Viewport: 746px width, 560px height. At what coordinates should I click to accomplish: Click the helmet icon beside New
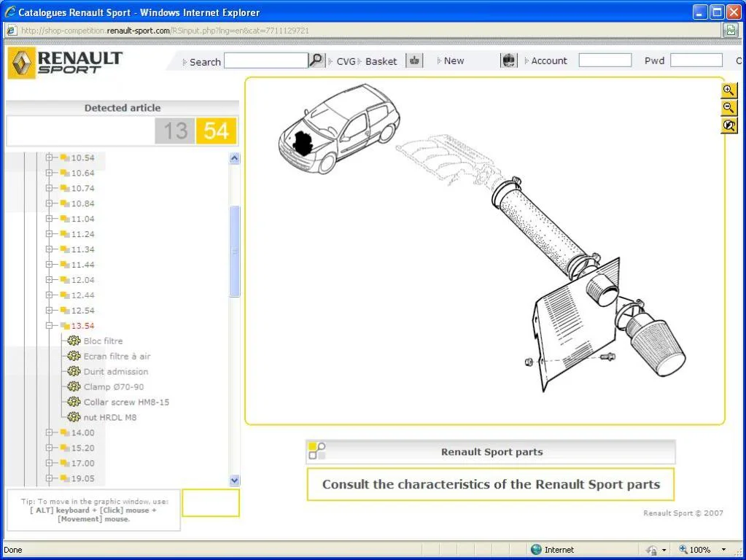pos(508,61)
